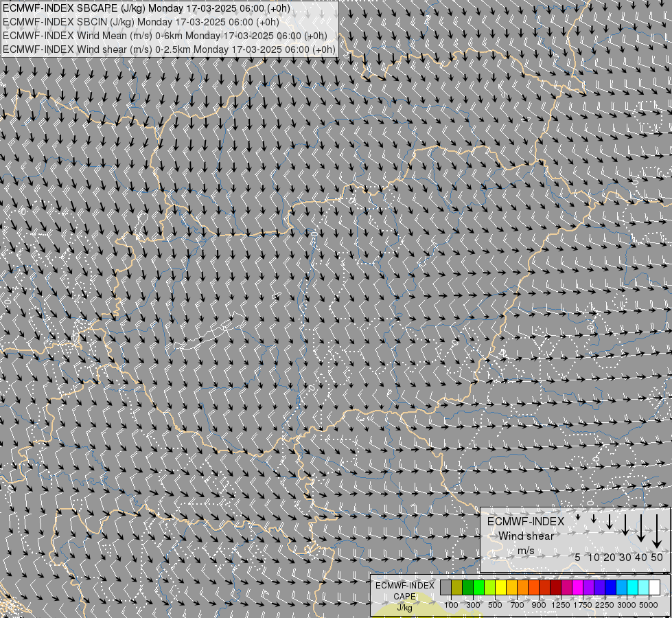The height and width of the screenshot is (618, 672).
Task: Click the SBCAPE title line at top
Action: [x=146, y=8]
